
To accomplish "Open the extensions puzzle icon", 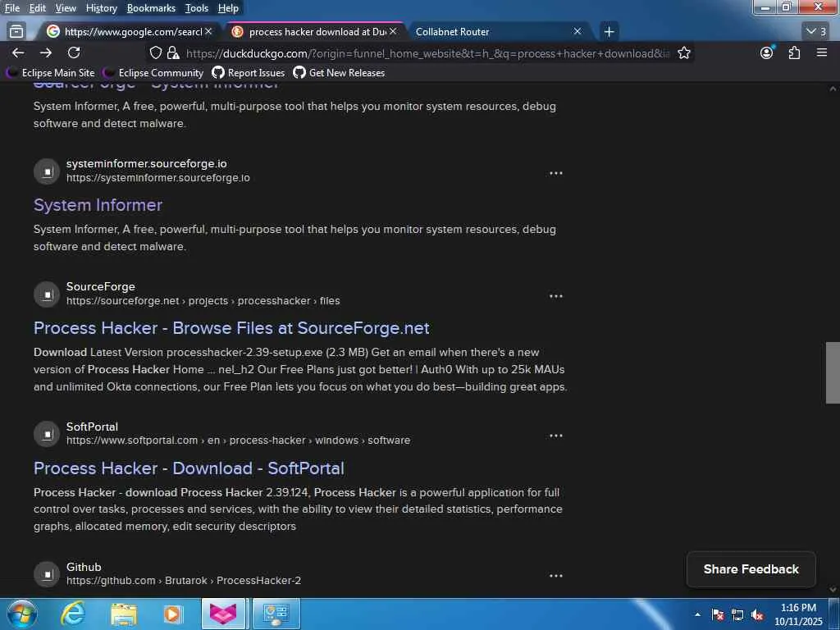I will (794, 52).
